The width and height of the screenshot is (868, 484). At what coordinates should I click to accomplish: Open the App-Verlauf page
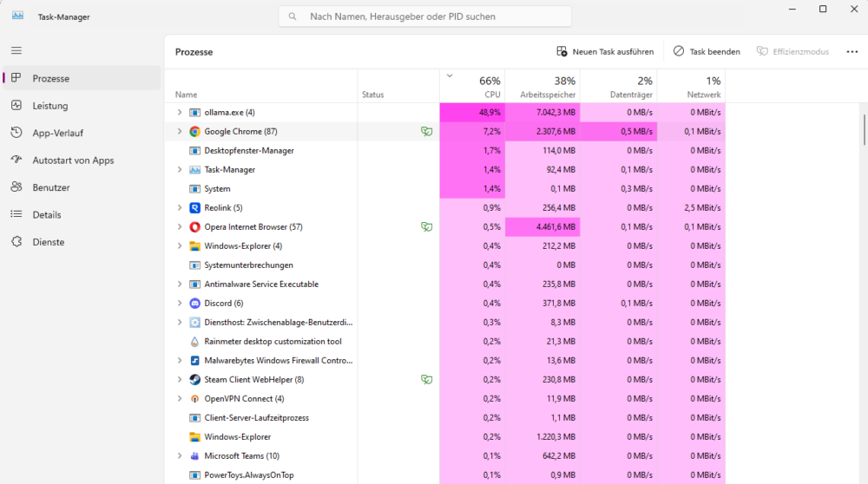[x=82, y=133]
